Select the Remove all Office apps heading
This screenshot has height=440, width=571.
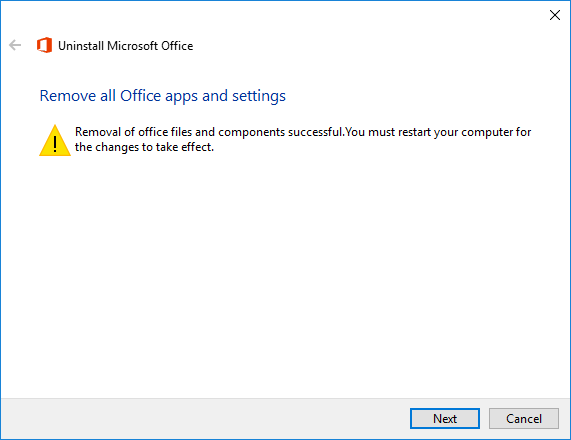coord(162,96)
